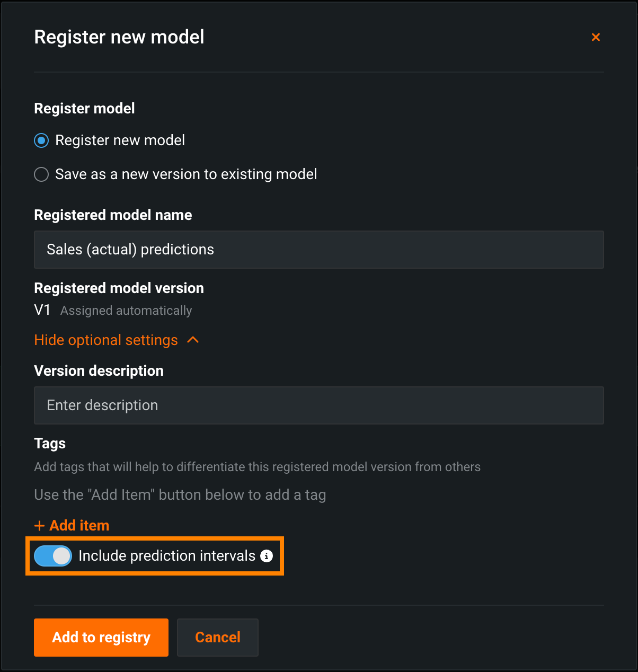Screen dimensions: 638x672
Task: Click the Registered model version heading
Action: coord(119,288)
